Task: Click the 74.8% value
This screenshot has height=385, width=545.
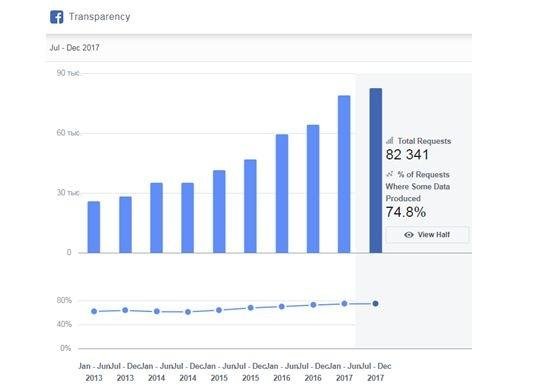Action: 406,212
